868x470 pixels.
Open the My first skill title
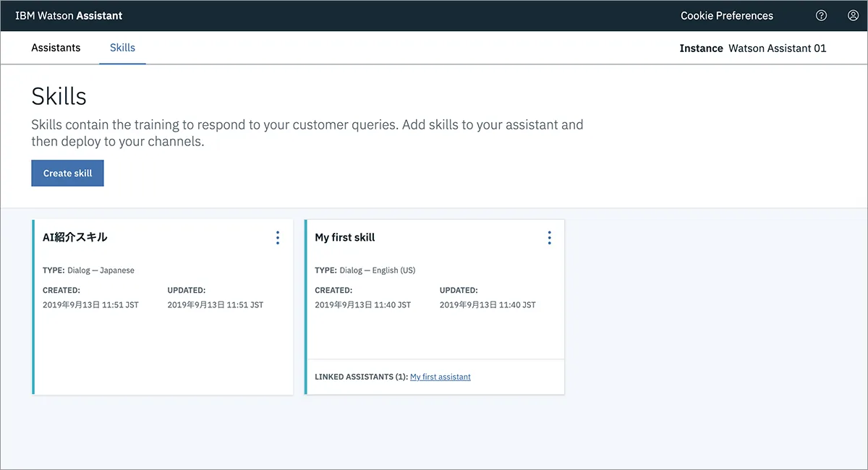(x=345, y=237)
